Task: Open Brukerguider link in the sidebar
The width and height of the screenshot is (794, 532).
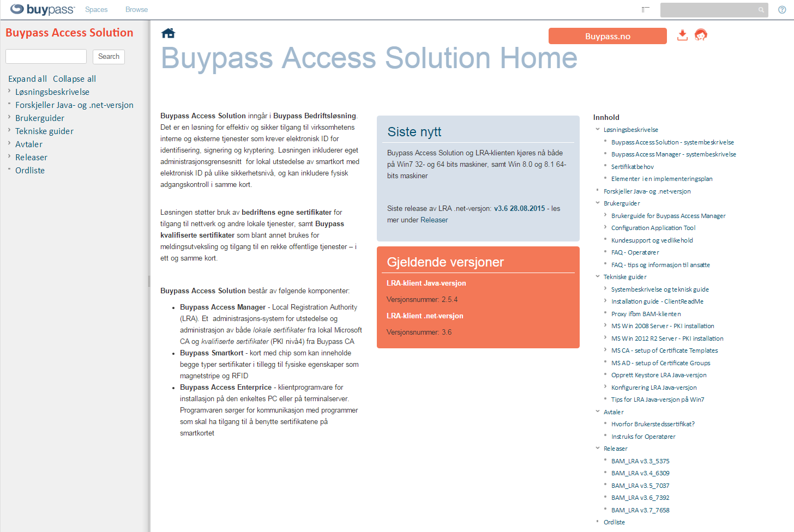Action: coord(40,118)
